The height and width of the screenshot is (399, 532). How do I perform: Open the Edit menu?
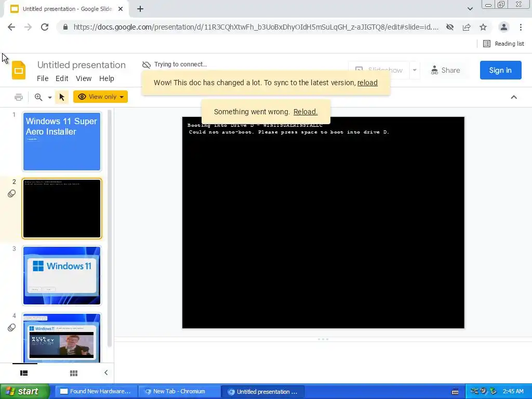62,78
